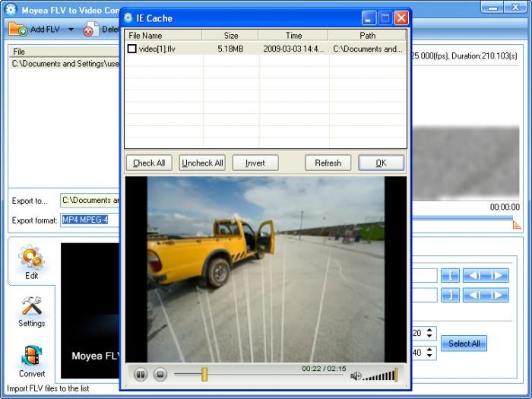Sort by Time column header

(x=293, y=35)
